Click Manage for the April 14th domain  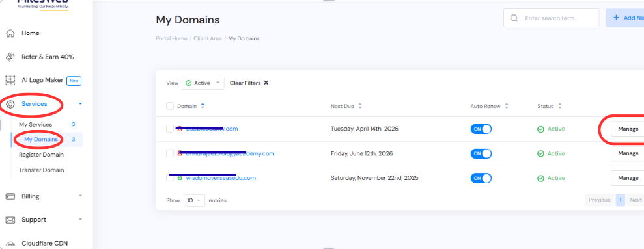point(628,129)
